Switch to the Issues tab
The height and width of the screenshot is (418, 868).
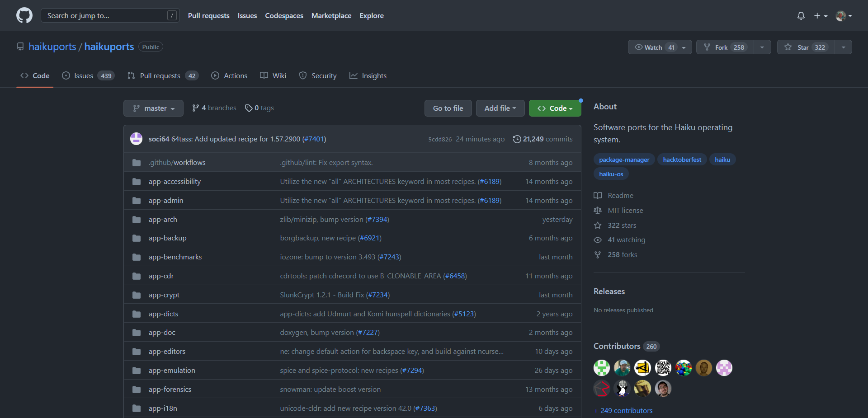88,75
